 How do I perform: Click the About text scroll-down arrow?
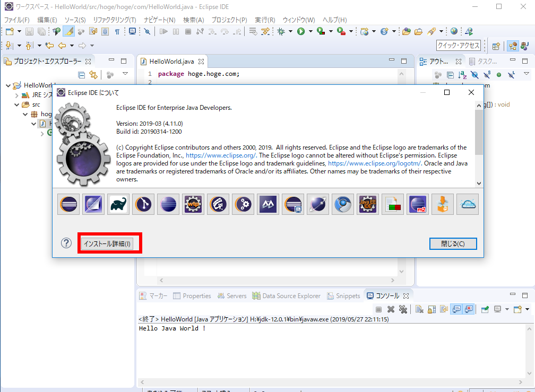coord(479,184)
